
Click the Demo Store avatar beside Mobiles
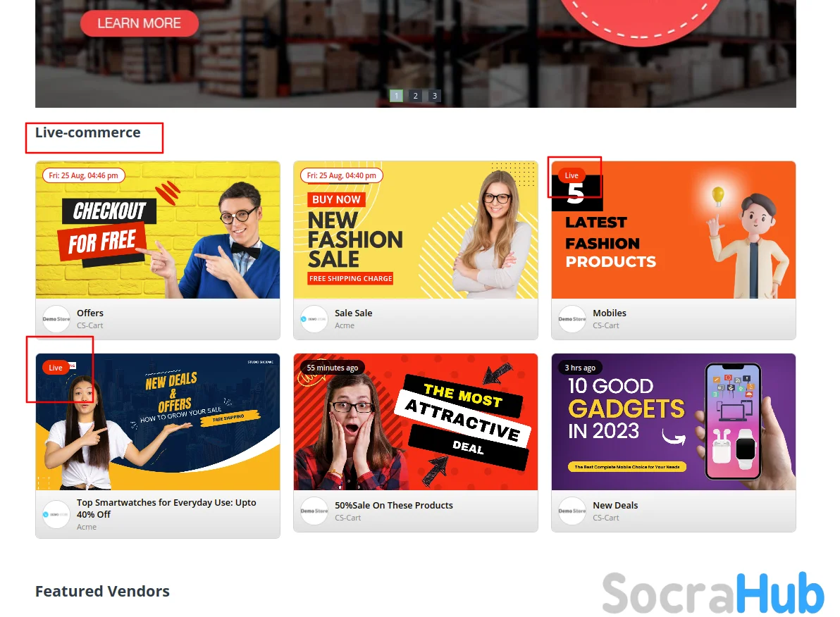[x=572, y=318]
